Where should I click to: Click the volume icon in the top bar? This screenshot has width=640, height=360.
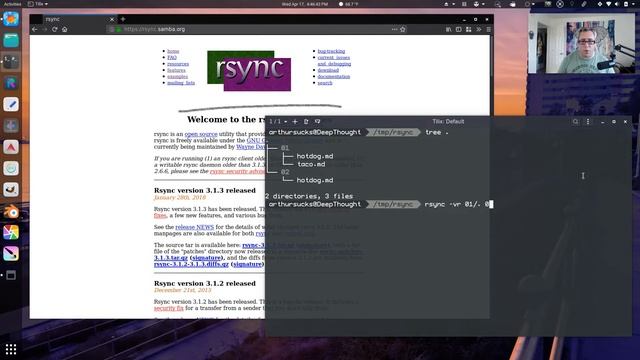click(617, 4)
